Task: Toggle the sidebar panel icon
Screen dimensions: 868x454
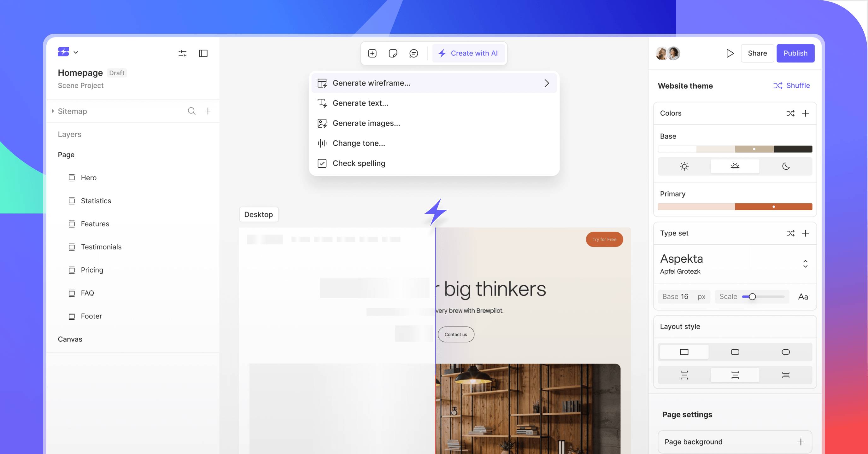Action: pos(203,53)
